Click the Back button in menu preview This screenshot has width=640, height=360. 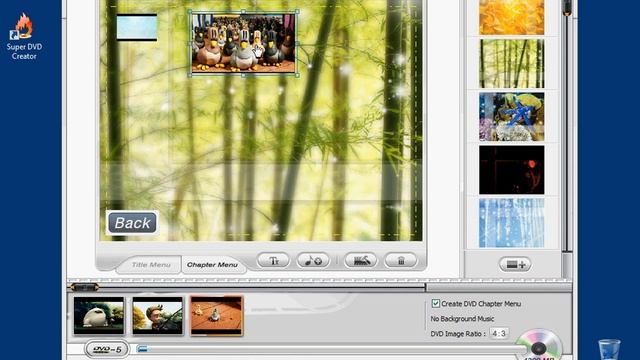coord(132,223)
